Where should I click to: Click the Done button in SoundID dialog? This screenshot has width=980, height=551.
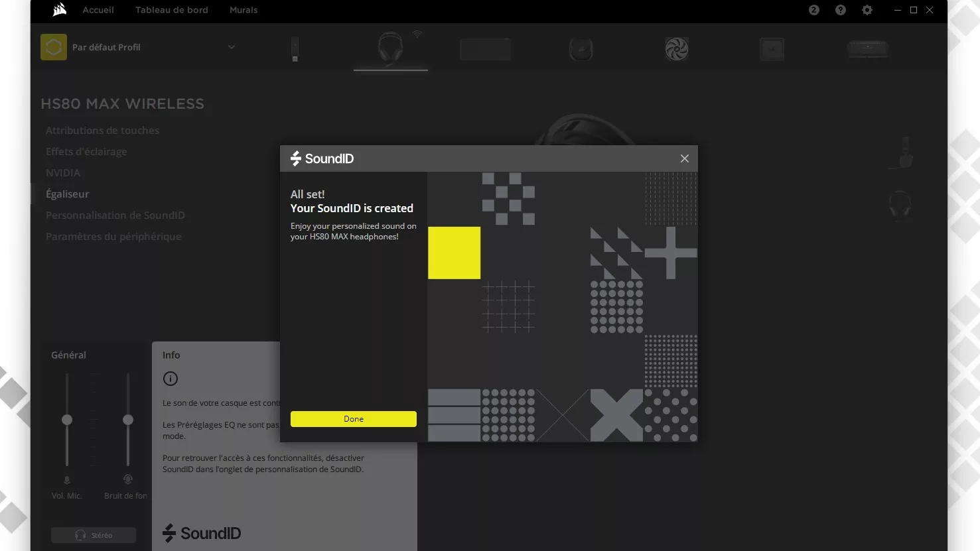(353, 419)
